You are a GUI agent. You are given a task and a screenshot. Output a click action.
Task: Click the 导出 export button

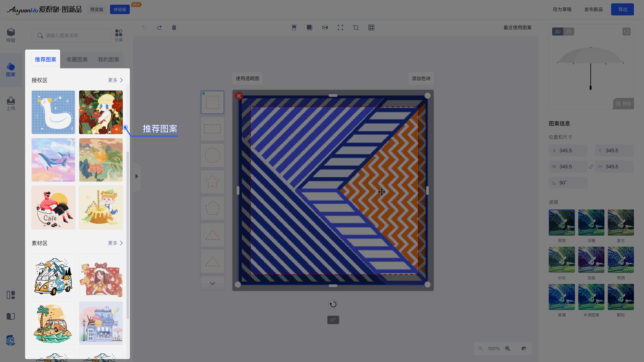[x=622, y=10]
